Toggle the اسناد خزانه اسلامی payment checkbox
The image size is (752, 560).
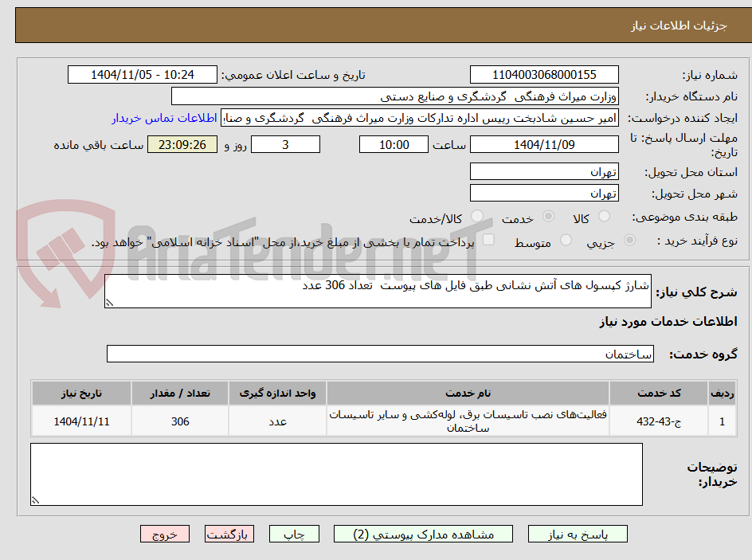[x=488, y=239]
